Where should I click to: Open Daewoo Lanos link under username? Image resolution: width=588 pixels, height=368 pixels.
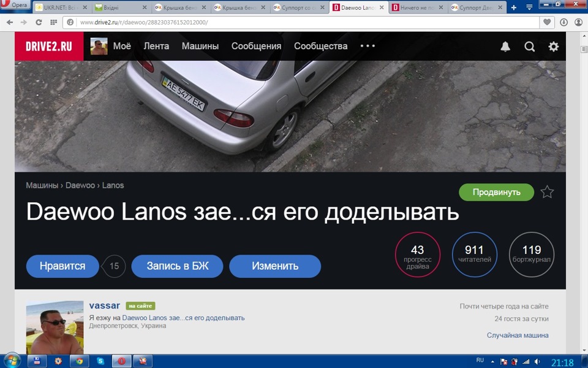pos(183,318)
